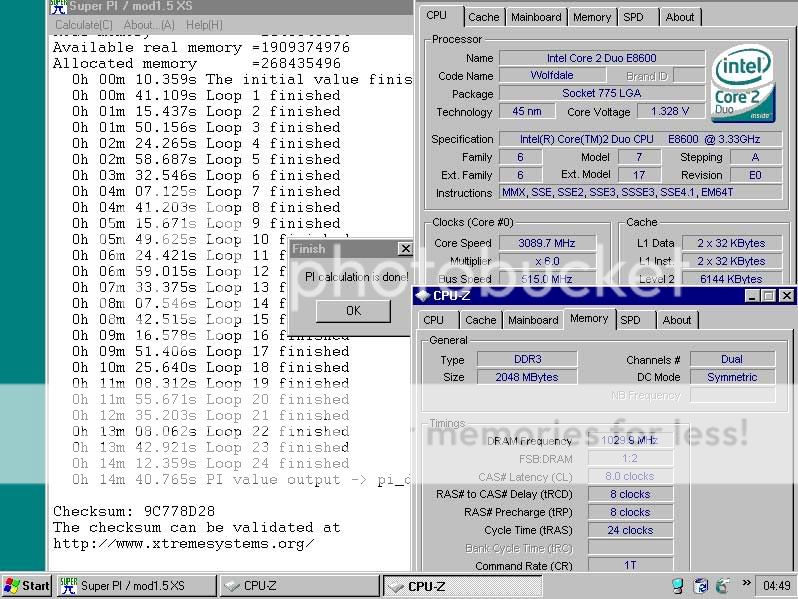Click the third system tray icon

tap(723, 586)
